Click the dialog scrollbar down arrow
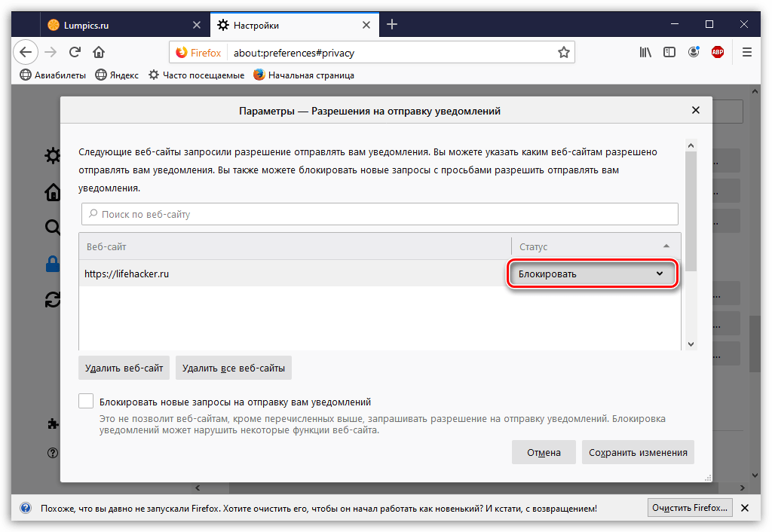The image size is (772, 532). 691,344
